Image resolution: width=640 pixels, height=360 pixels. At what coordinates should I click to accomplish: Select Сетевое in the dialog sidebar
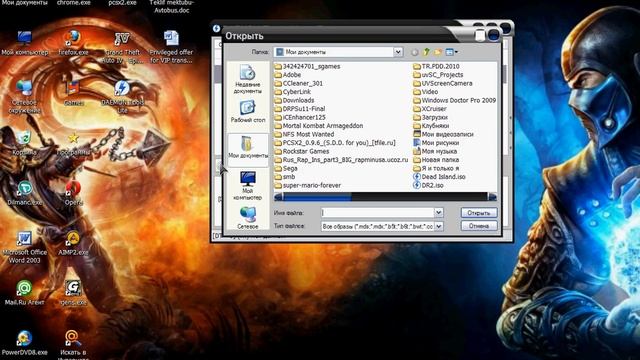(247, 218)
